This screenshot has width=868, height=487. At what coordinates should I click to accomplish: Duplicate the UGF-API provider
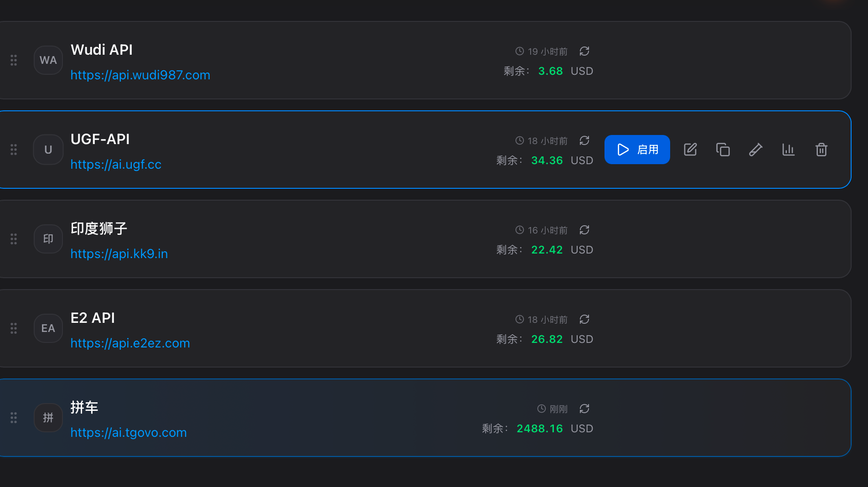(723, 150)
